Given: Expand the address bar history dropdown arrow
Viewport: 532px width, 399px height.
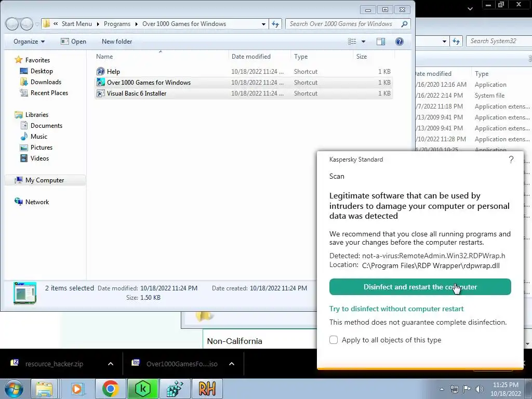Looking at the screenshot, I should (263, 24).
